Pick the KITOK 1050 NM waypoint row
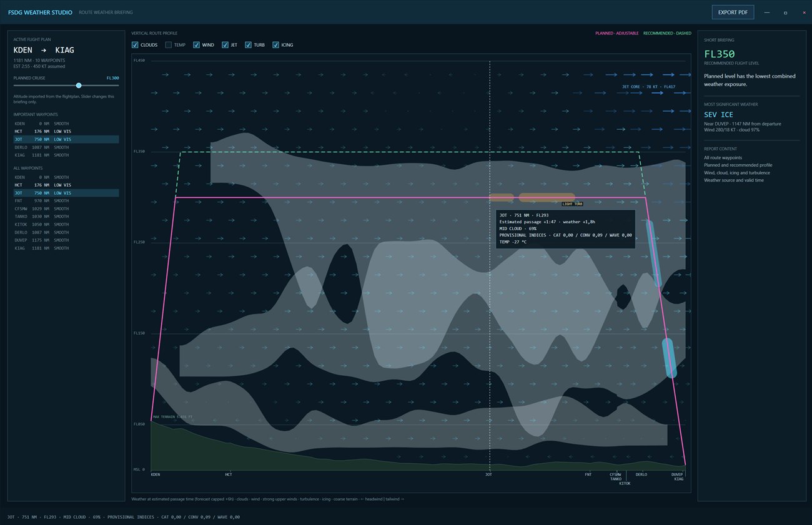812x525 pixels. point(66,225)
